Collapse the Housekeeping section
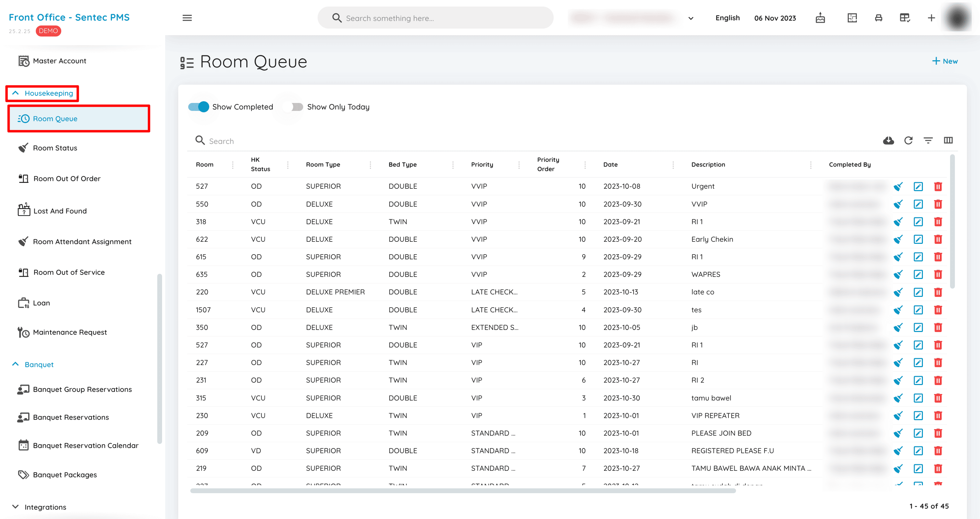The image size is (980, 519). point(42,93)
